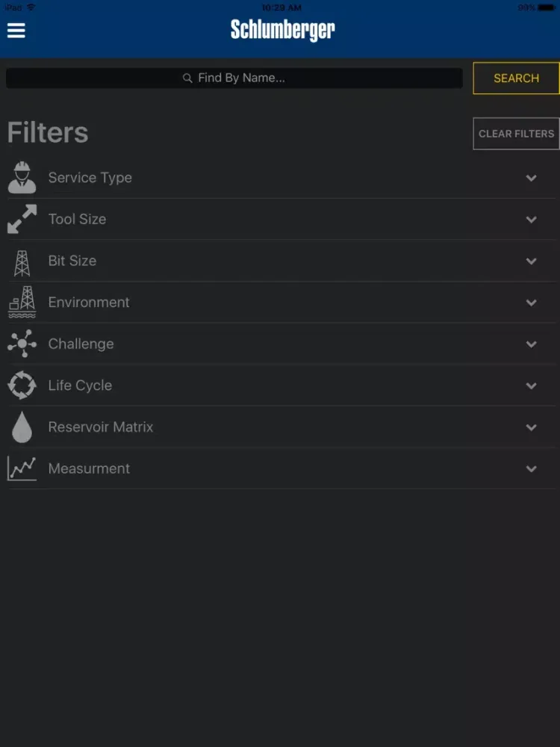The height and width of the screenshot is (747, 560).
Task: Expand the Bit Size chevron
Action: click(531, 261)
